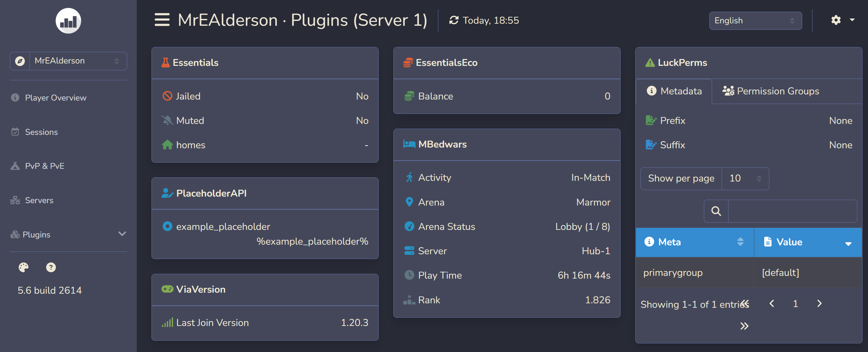Open the MrEAlderson player selector dropdown
This screenshot has width=868, height=352.
coord(78,61)
